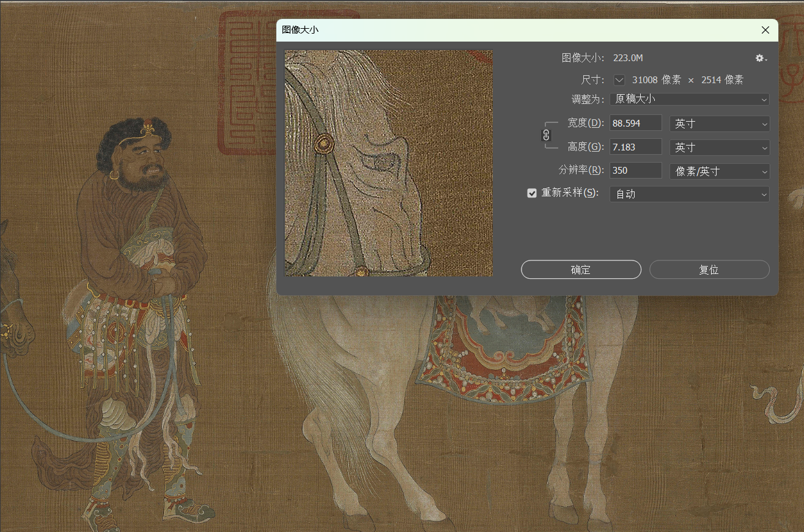
Task: Click the 图像大小 dialog title bar
Action: point(489,30)
